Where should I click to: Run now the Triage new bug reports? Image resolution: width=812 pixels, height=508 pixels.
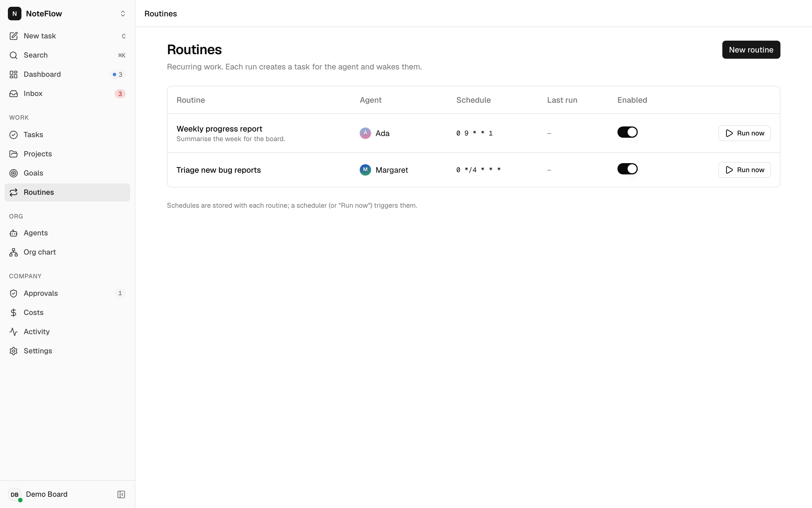pyautogui.click(x=744, y=170)
